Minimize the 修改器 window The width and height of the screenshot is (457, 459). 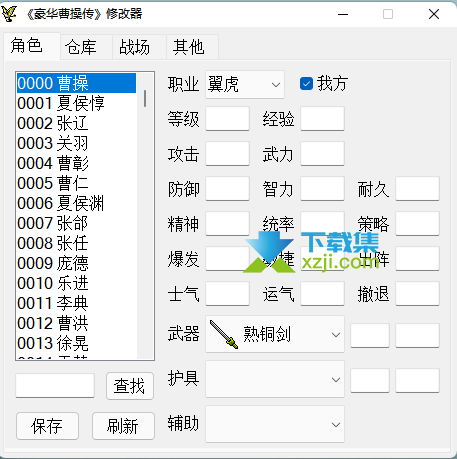pyautogui.click(x=343, y=14)
